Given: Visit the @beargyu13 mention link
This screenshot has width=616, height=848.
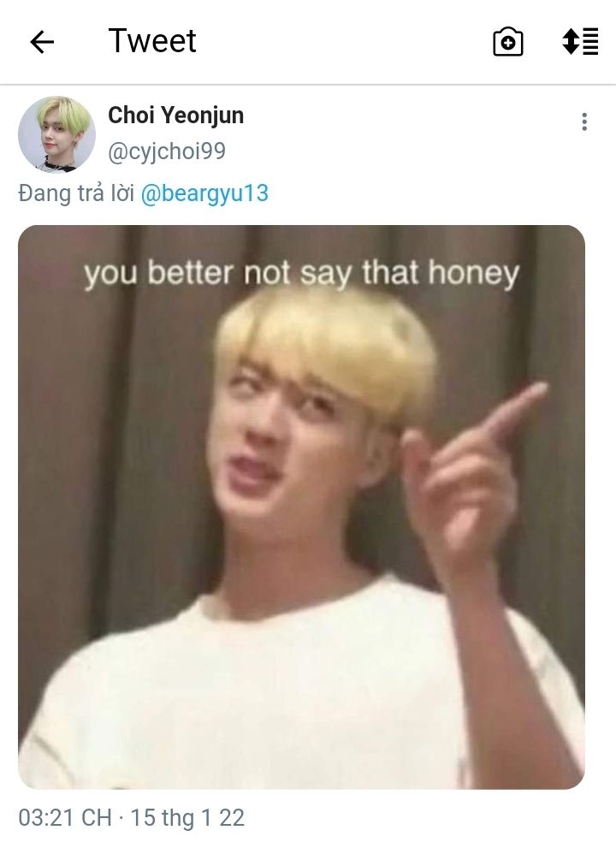Looking at the screenshot, I should pyautogui.click(x=204, y=193).
